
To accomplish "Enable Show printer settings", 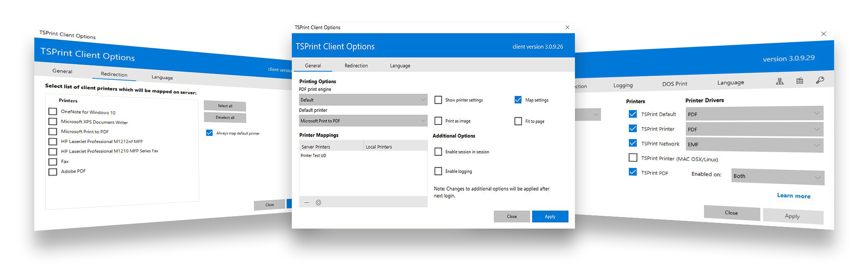I will [x=438, y=100].
